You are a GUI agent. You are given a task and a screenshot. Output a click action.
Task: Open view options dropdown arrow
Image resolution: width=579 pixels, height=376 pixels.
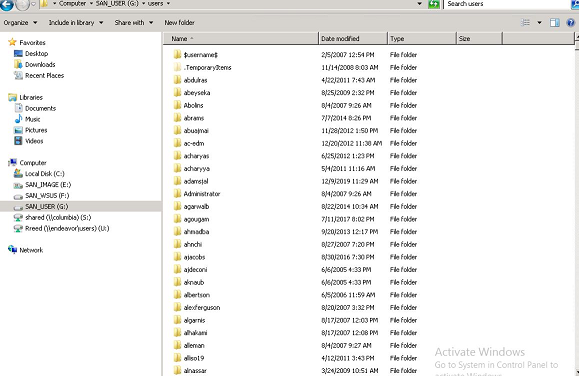pos(539,23)
